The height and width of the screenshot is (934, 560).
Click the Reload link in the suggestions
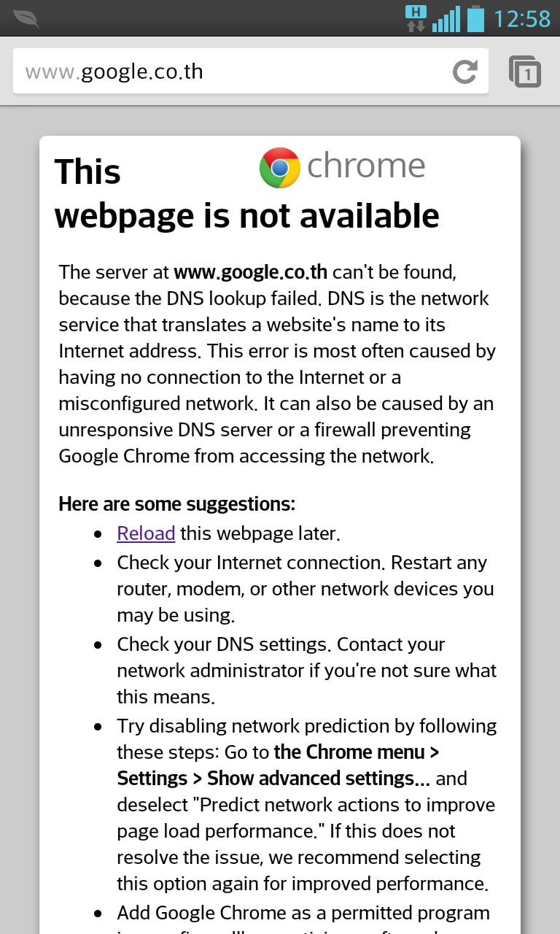click(x=146, y=533)
